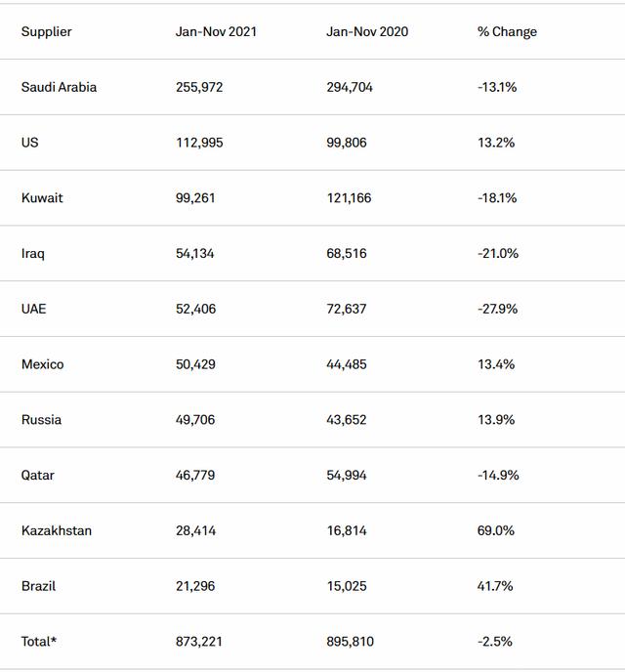Click the Kuwait supplier name
The image size is (625, 672).
[x=42, y=197]
